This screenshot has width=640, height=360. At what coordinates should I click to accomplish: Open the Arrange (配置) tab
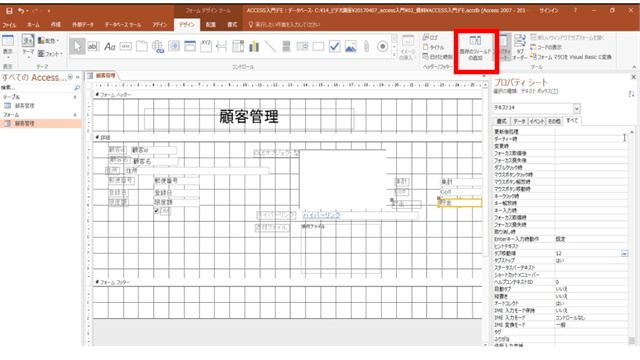[x=211, y=25]
